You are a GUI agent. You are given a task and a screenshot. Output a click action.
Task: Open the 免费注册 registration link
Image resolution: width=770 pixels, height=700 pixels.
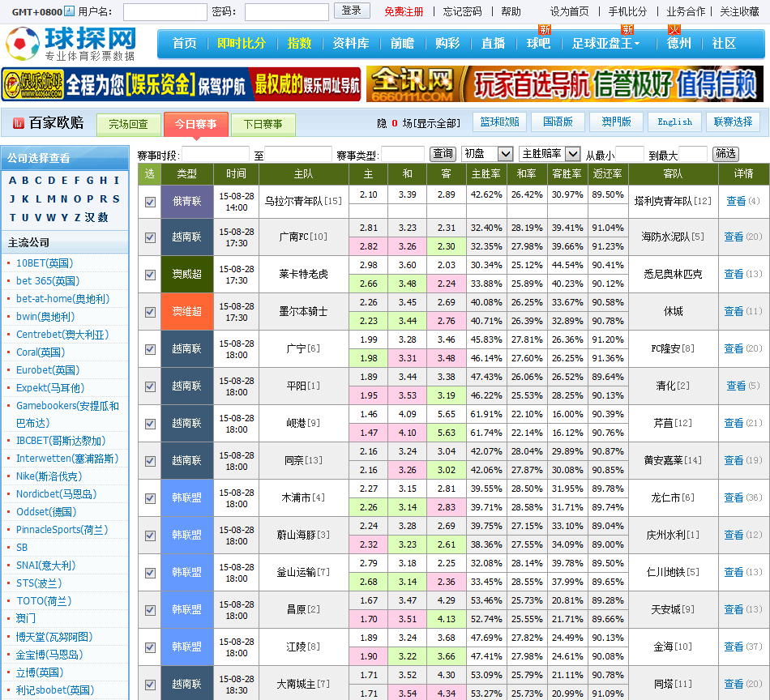coord(404,12)
